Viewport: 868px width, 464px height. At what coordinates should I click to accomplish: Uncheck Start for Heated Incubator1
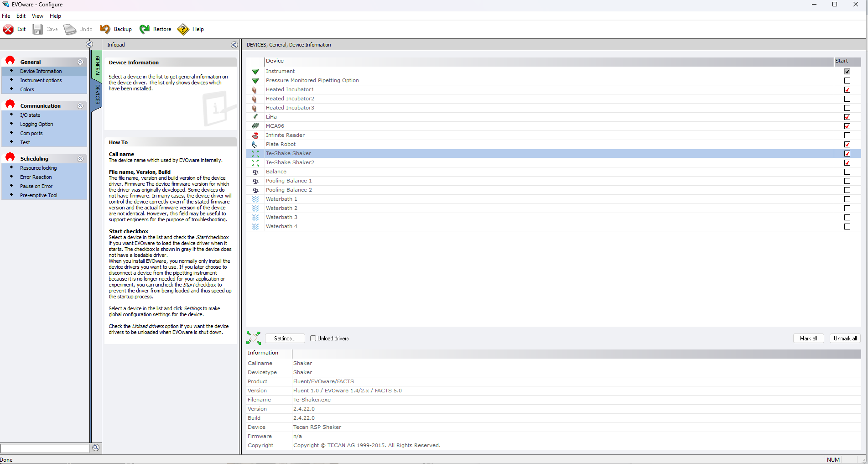pyautogui.click(x=847, y=89)
